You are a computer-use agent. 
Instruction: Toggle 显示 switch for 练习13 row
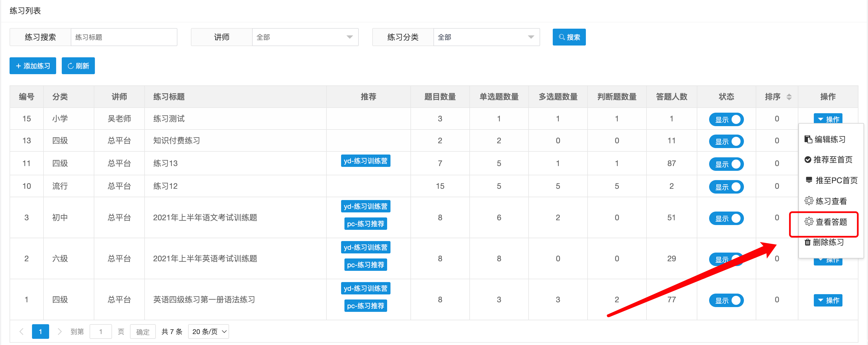pos(726,164)
